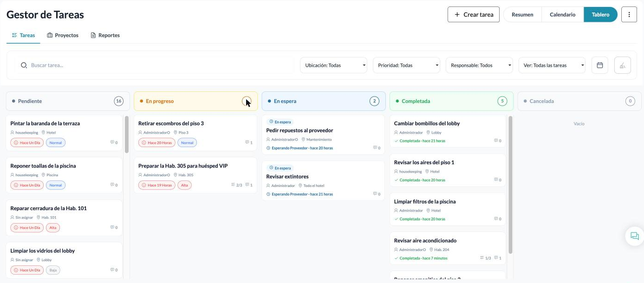Image resolution: width=644 pixels, height=283 pixels.
Task: Open the three-dot more options menu
Action: [629, 14]
